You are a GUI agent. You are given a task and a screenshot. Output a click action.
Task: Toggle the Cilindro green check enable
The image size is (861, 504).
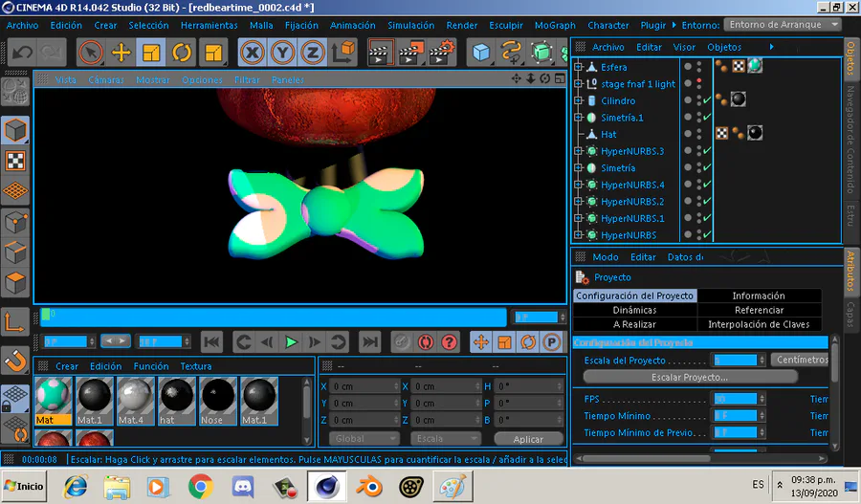(x=707, y=100)
